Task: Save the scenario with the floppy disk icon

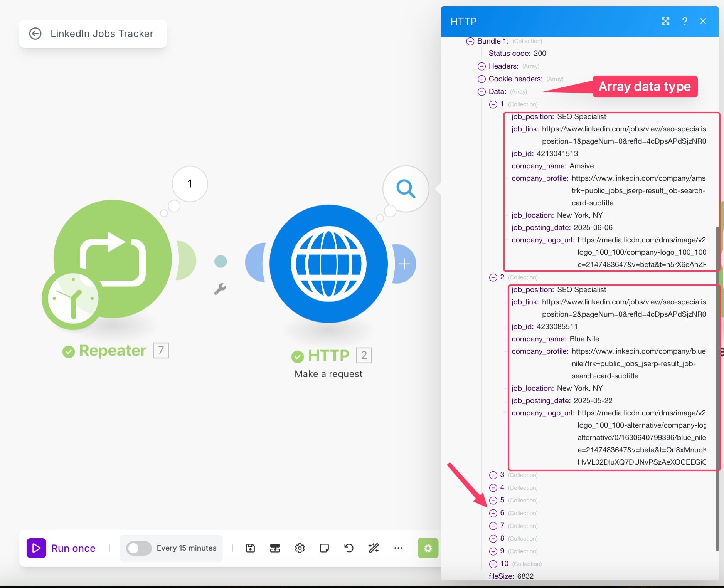Action: [x=251, y=548]
